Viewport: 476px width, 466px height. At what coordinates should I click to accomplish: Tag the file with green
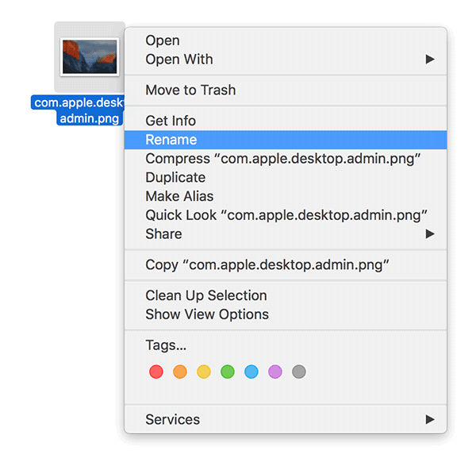[228, 372]
